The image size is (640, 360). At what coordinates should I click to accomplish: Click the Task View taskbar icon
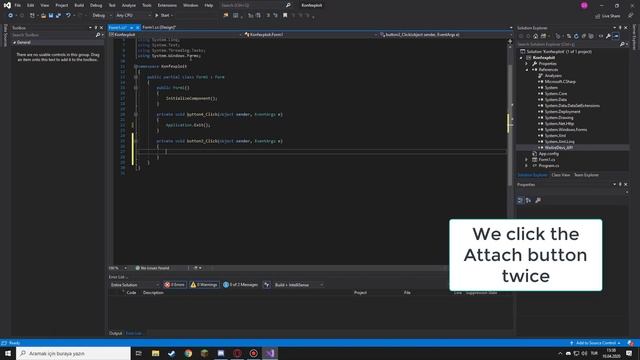click(139, 353)
